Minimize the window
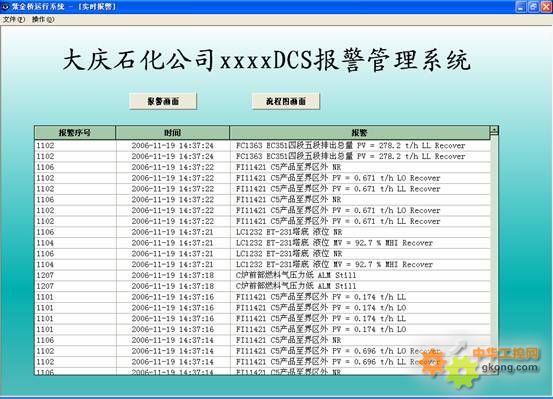 pyautogui.click(x=521, y=6)
